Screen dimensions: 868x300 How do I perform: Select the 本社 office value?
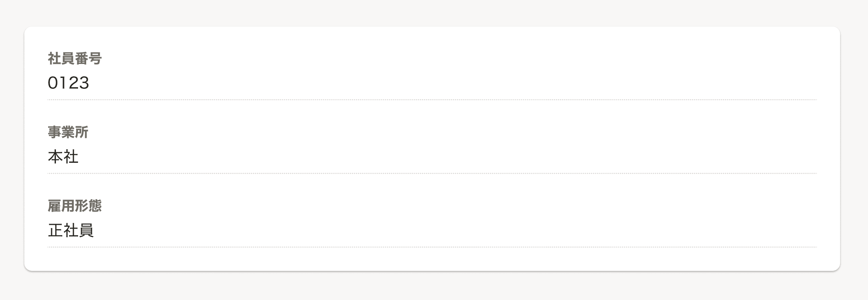63,157
